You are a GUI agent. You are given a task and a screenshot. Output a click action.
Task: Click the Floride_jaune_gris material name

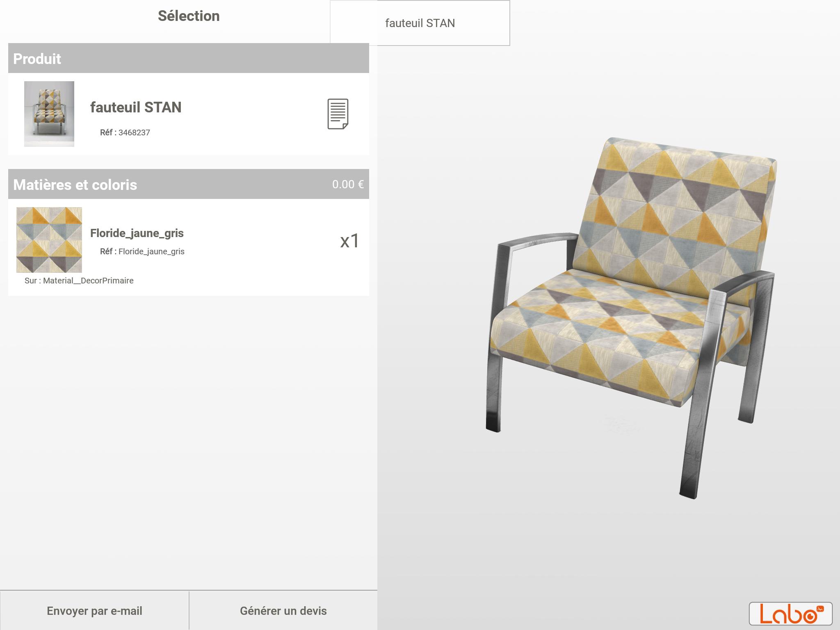137,233
